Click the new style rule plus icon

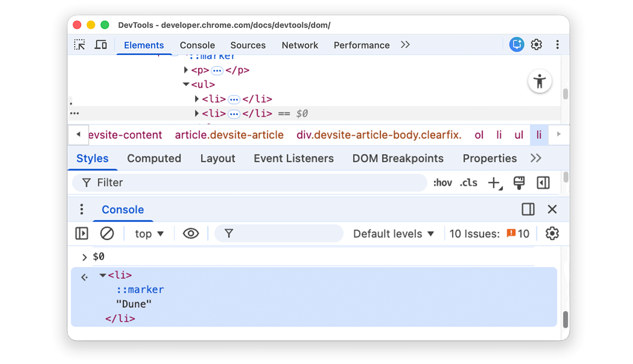tap(494, 182)
